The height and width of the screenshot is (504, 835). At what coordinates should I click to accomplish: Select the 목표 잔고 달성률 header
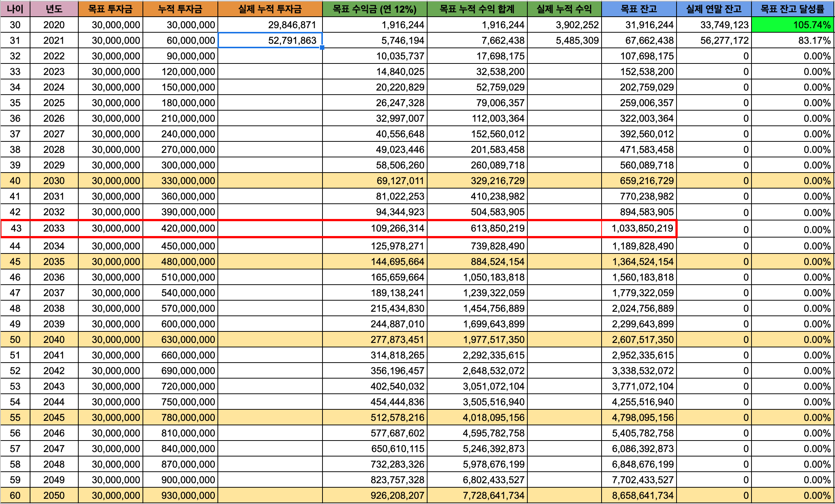(x=793, y=9)
